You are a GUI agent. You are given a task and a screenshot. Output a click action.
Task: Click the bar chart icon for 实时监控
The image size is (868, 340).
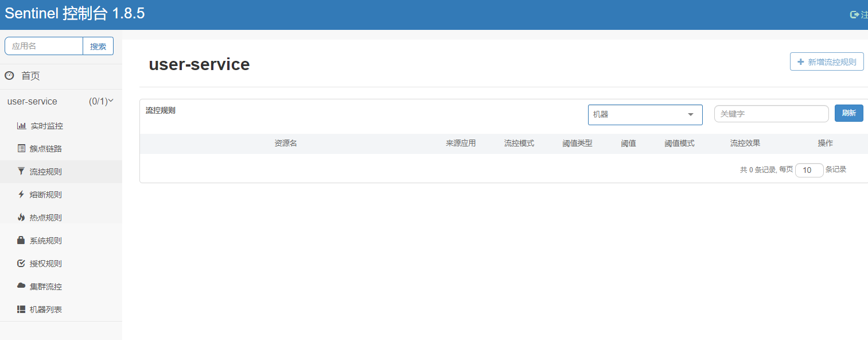[21, 126]
